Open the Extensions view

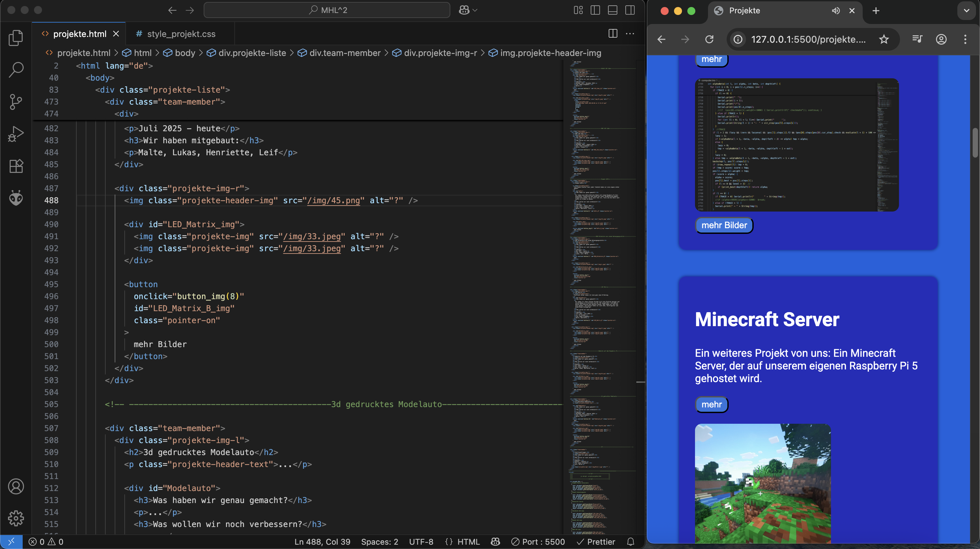point(16,166)
